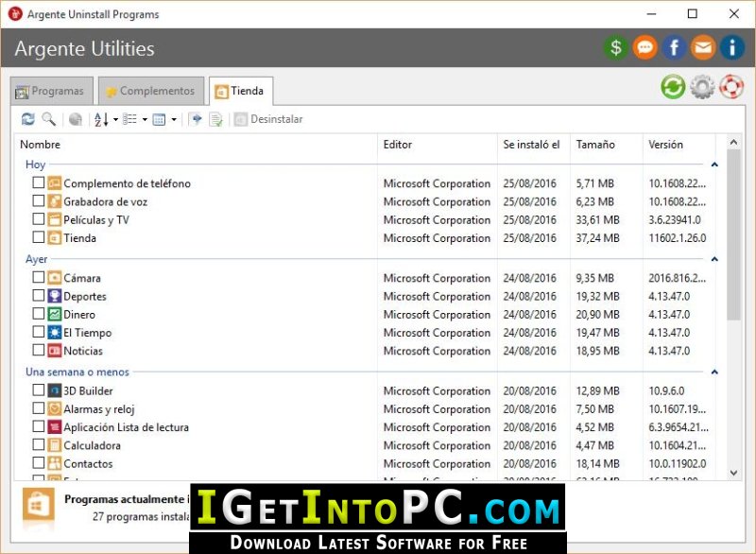Click the magnifier search icon
The width and height of the screenshot is (756, 554).
coord(49,119)
